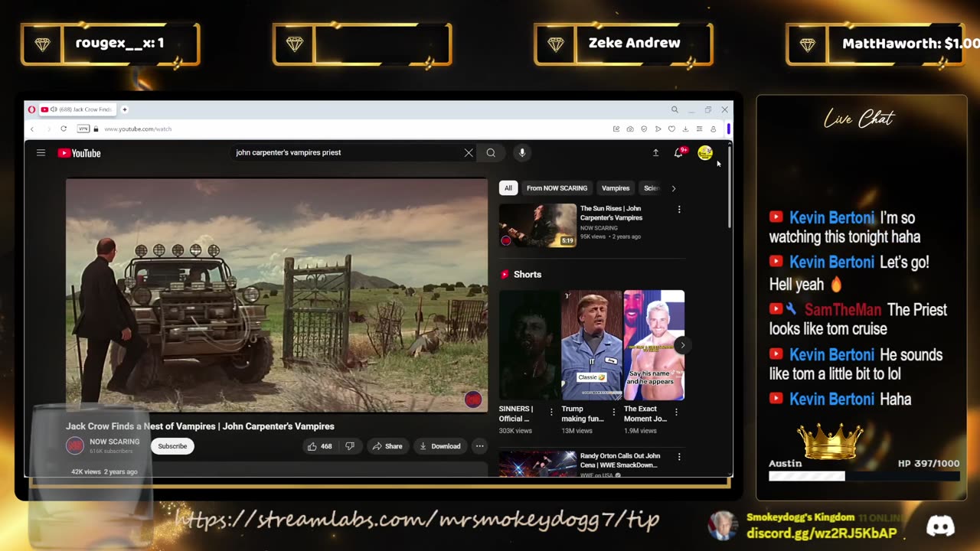
Task: Open the Opera menu logo
Action: click(31, 109)
